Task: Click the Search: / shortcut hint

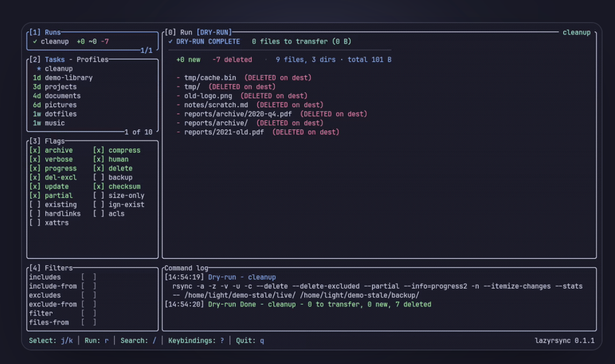Action: click(138, 340)
